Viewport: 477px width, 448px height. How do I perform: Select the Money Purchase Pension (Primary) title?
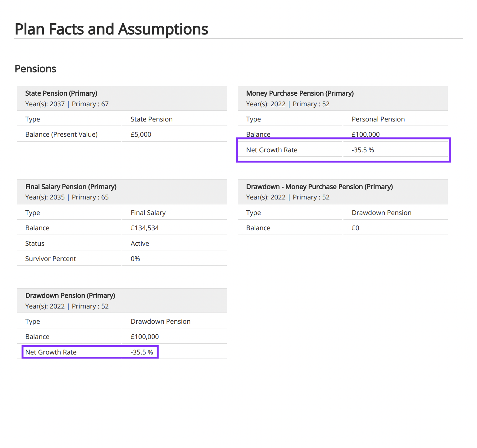pos(300,93)
